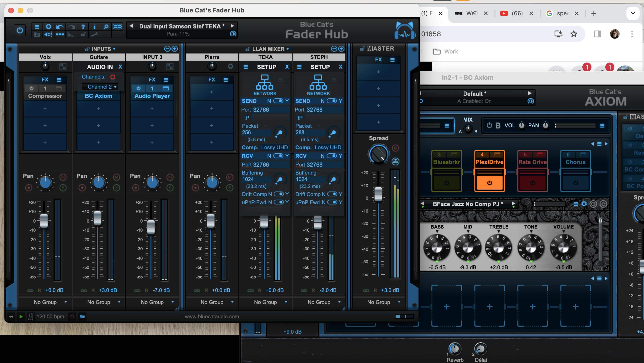The width and height of the screenshot is (644, 363).
Task: Click the Guitare volume fader handle
Action: [97, 218]
